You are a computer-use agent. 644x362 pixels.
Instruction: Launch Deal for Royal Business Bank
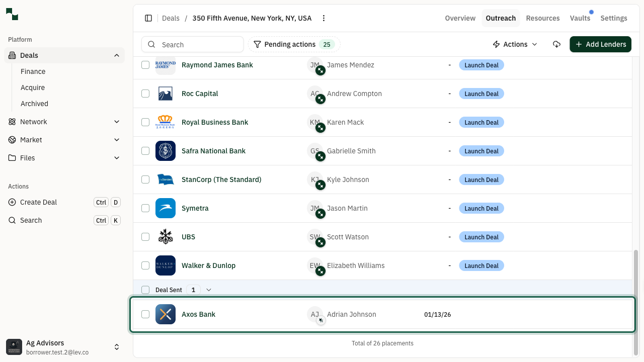481,122
